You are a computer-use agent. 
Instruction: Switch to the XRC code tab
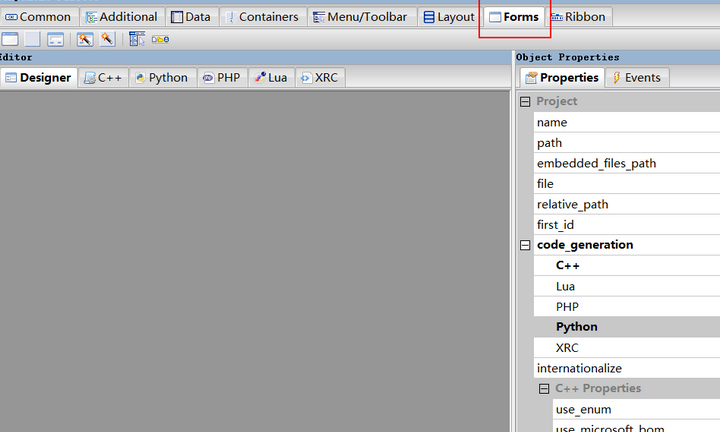tap(320, 78)
